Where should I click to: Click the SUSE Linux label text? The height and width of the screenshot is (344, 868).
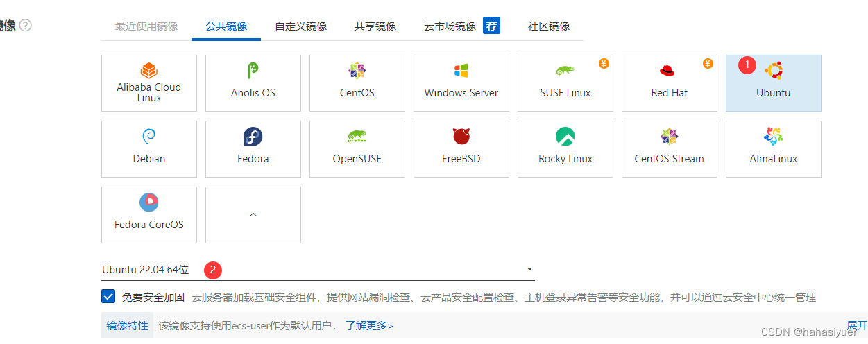[565, 93]
